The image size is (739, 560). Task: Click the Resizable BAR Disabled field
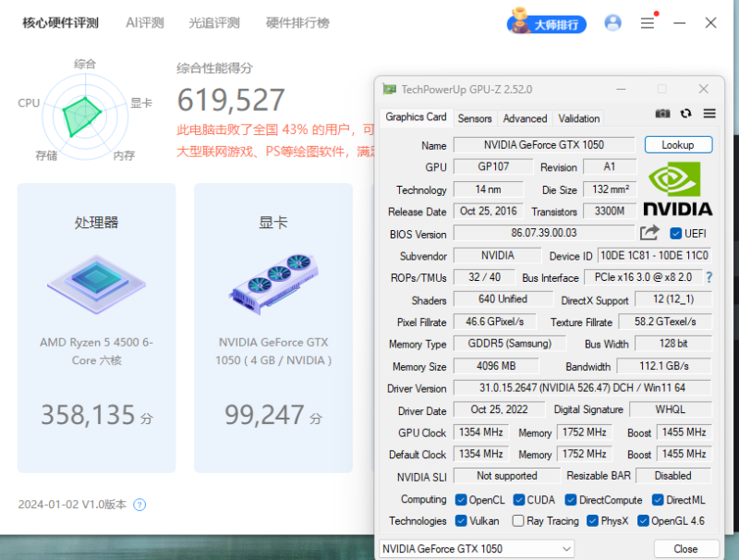(x=673, y=476)
